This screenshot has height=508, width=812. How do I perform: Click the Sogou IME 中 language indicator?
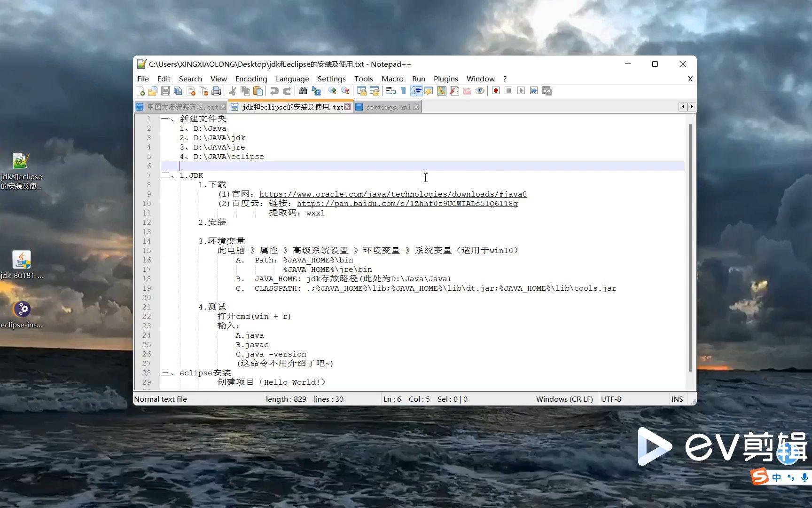(777, 477)
